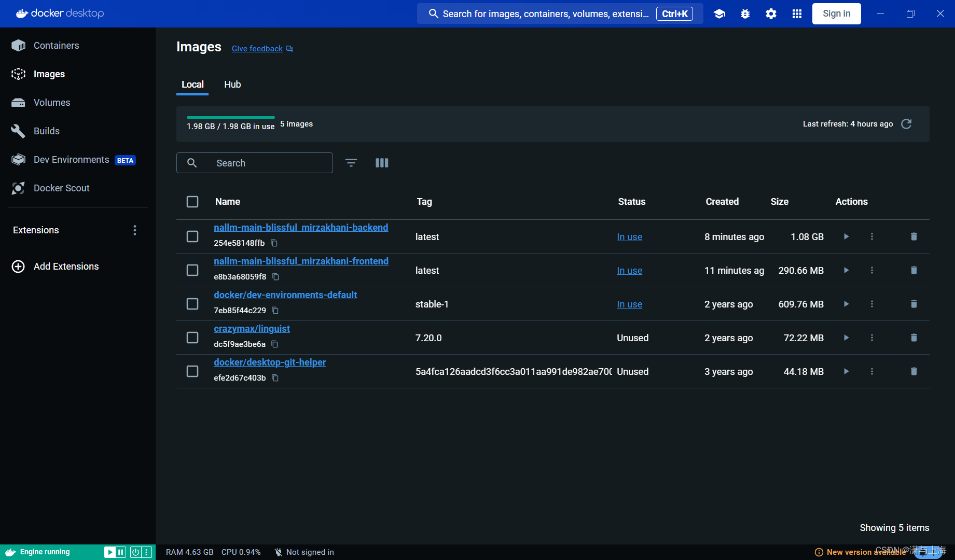955x560 pixels.
Task: Go to Volumes in sidebar
Action: [x=78, y=103]
